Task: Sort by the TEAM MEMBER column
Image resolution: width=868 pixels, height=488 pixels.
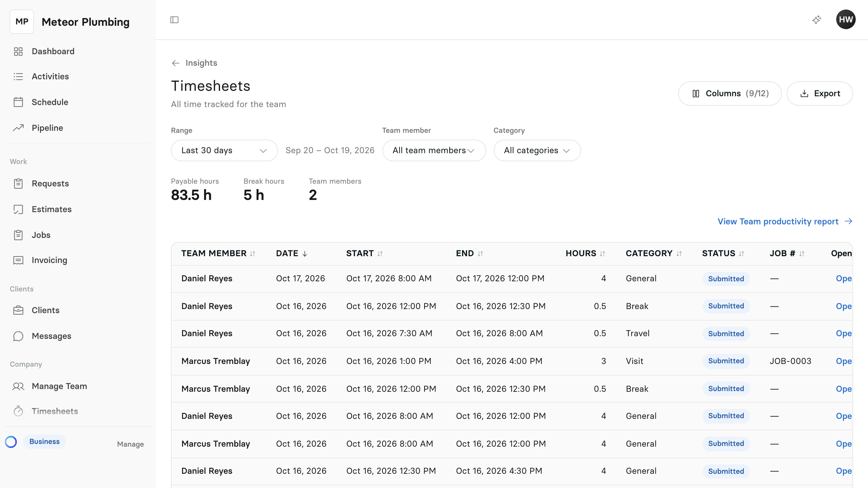Action: tap(218, 253)
